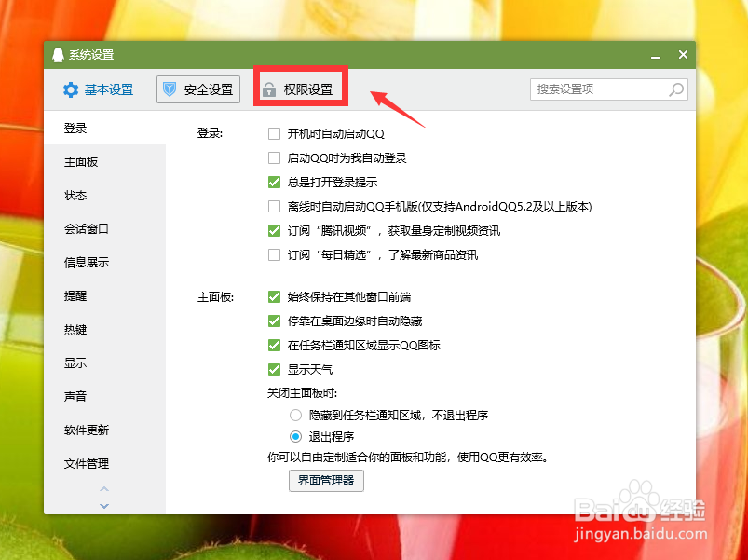The image size is (748, 560).
Task: Toggle 在任务栏通知区域显示QQ图标
Action: coord(275,345)
